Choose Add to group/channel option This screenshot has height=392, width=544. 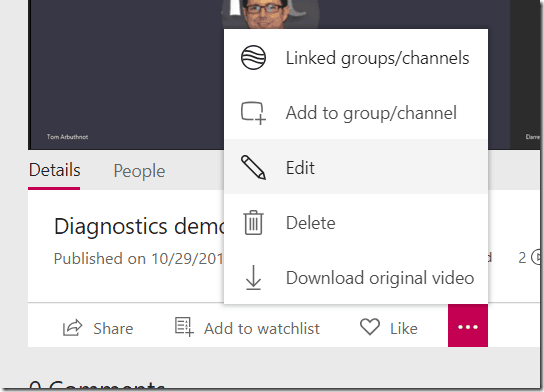coord(356,112)
